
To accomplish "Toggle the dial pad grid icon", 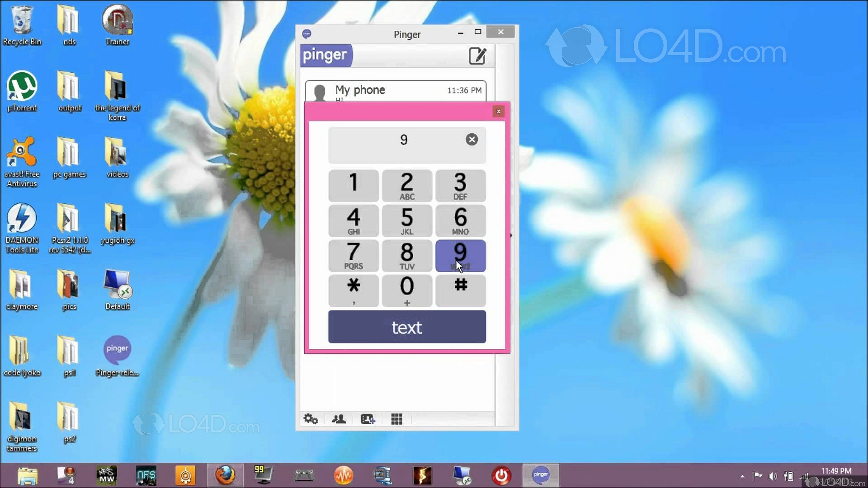I will pyautogui.click(x=396, y=419).
